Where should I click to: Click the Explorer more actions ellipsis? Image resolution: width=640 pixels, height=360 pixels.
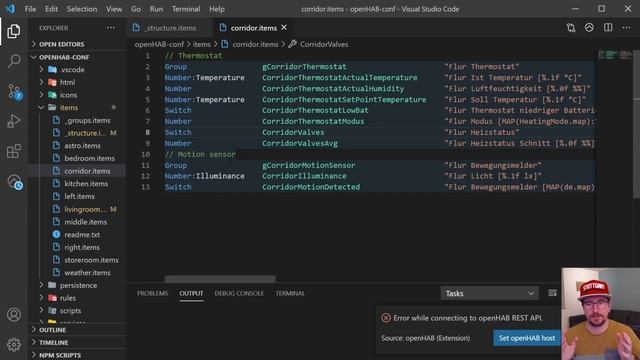[111, 28]
